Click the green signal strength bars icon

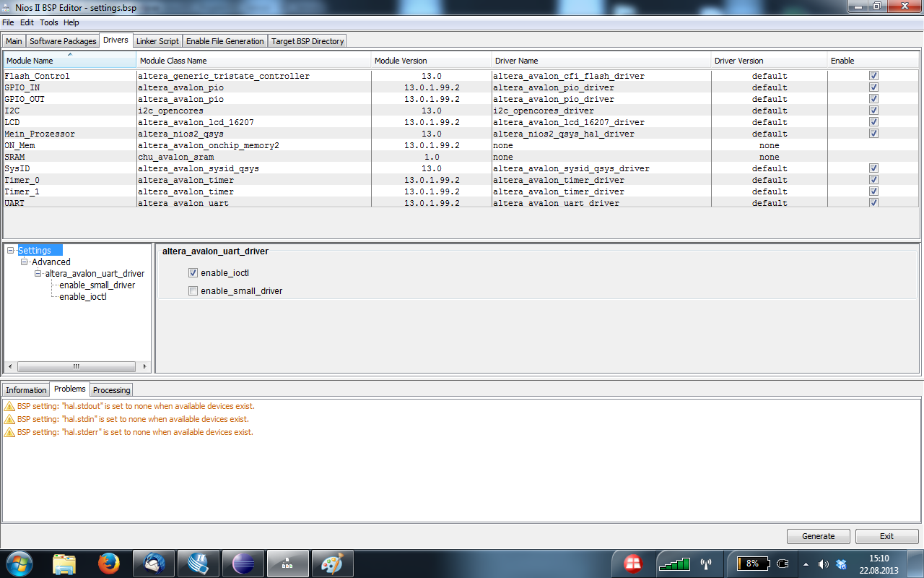point(674,564)
